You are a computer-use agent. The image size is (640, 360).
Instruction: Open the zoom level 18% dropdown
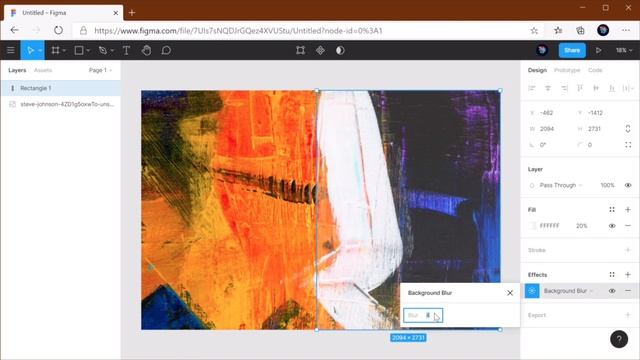624,50
